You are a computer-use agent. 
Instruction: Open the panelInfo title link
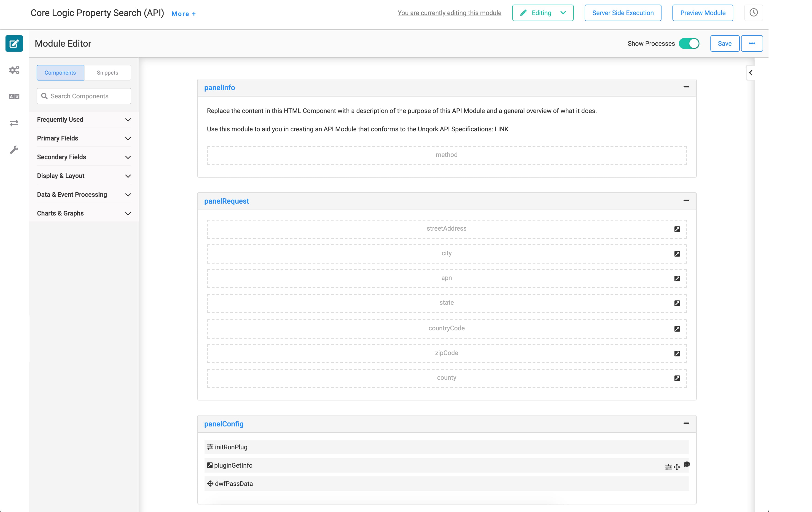point(220,88)
